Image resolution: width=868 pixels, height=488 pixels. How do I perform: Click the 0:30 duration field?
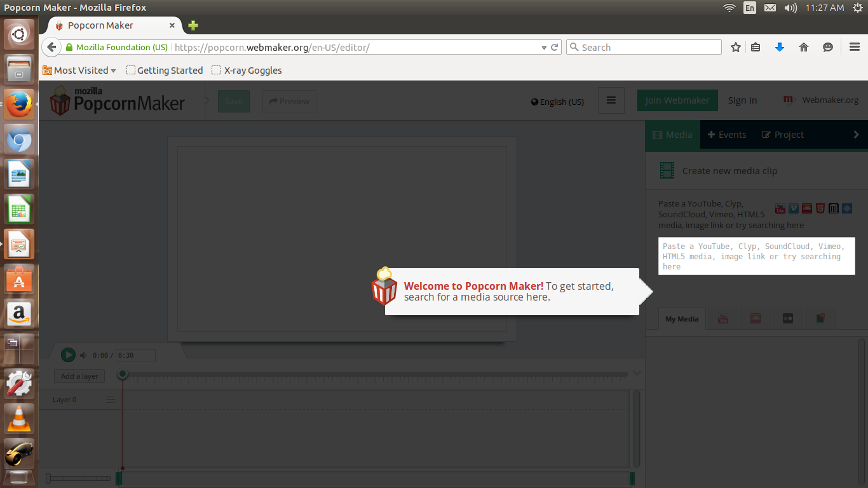pos(135,356)
